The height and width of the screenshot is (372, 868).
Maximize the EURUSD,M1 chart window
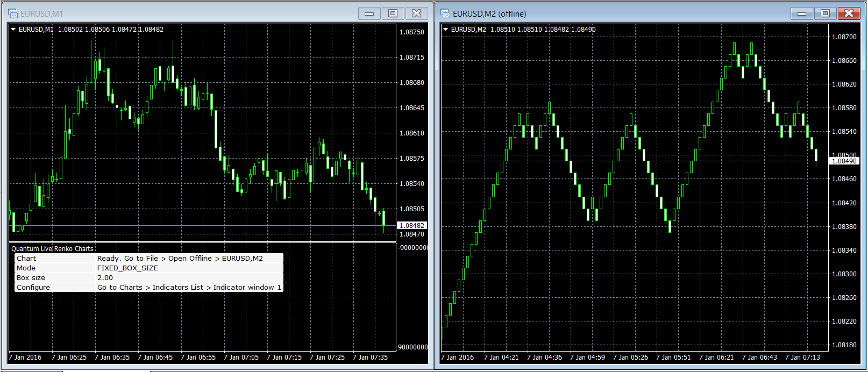393,13
